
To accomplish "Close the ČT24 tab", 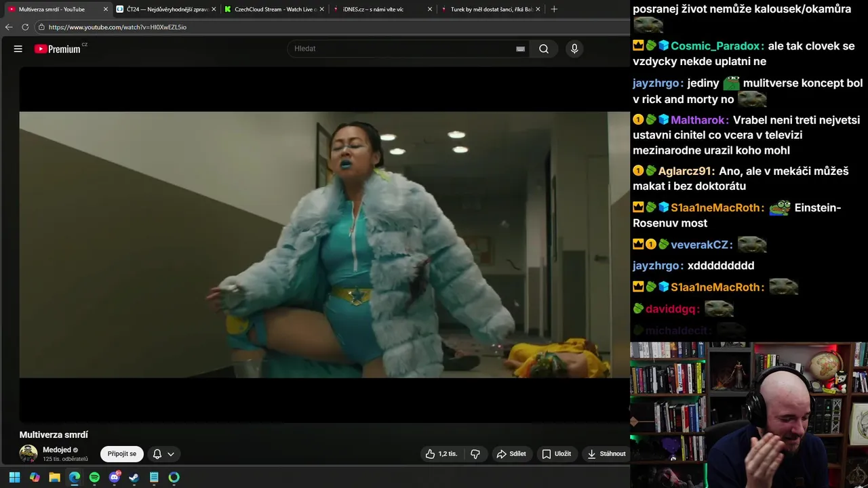I will tap(214, 9).
